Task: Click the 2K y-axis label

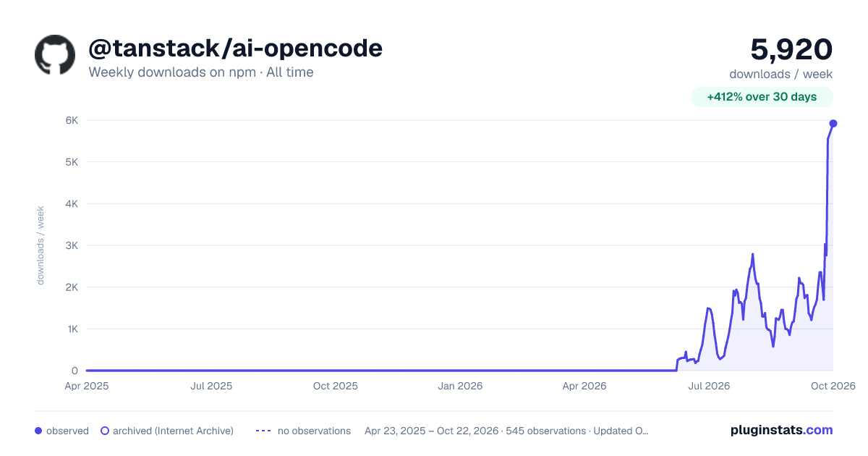Action: pos(72,287)
